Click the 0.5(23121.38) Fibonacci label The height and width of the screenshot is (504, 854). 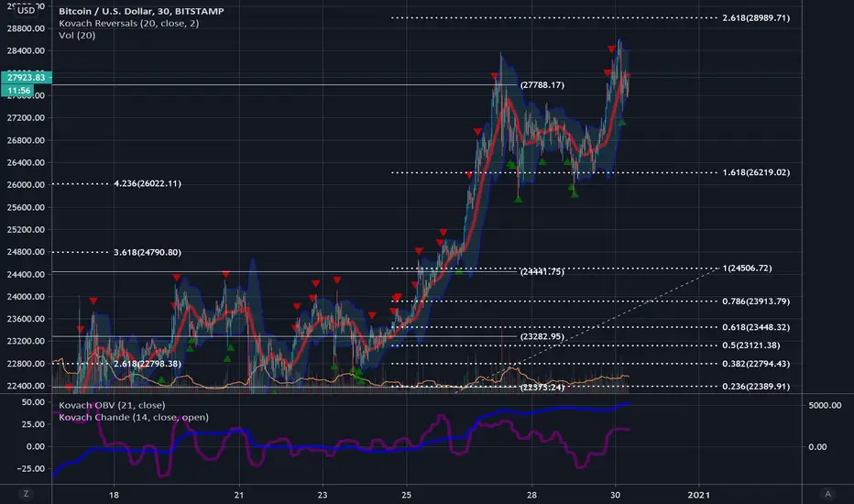(x=751, y=345)
